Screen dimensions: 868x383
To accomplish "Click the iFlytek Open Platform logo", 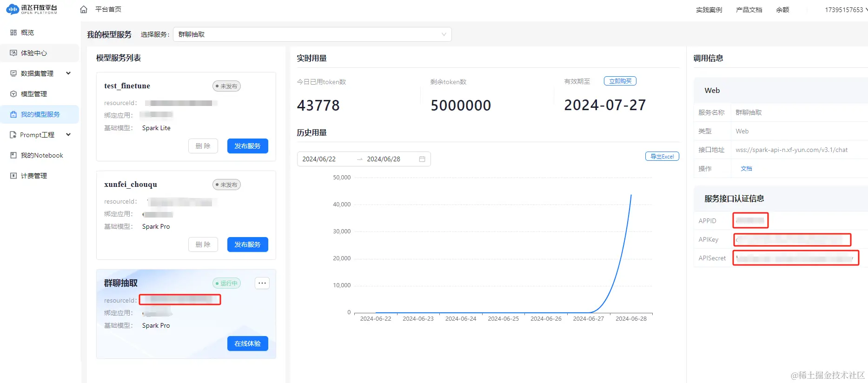I will (x=32, y=9).
